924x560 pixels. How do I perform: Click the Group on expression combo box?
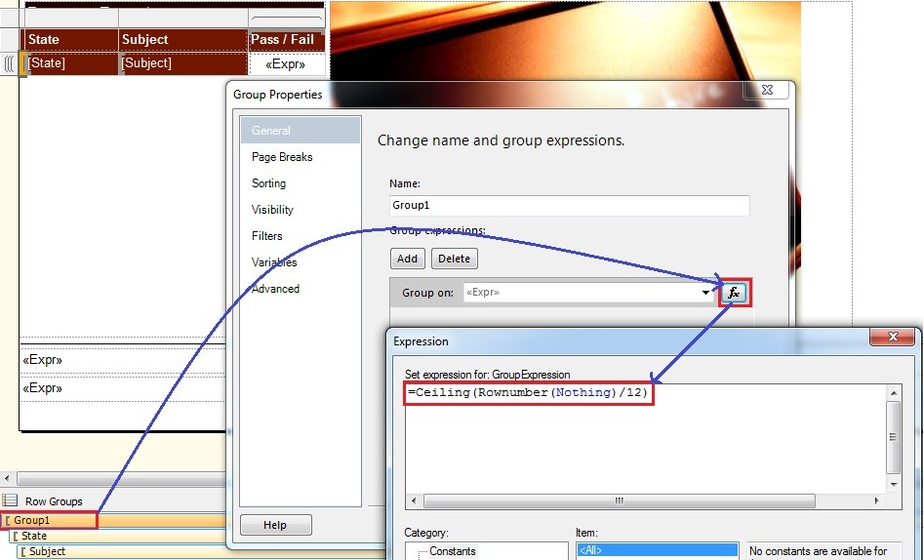pyautogui.click(x=588, y=293)
